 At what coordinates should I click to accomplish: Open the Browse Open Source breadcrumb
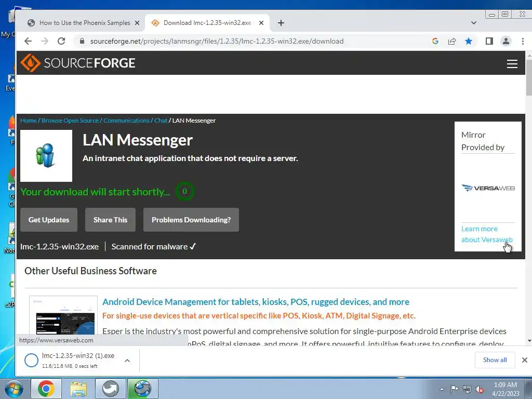click(70, 121)
